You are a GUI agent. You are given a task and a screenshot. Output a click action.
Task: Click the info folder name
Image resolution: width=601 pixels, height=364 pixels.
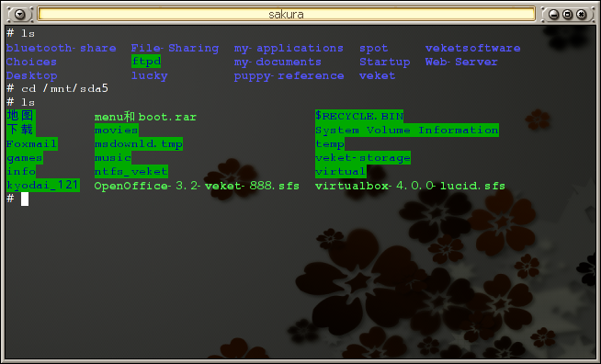[x=21, y=172]
